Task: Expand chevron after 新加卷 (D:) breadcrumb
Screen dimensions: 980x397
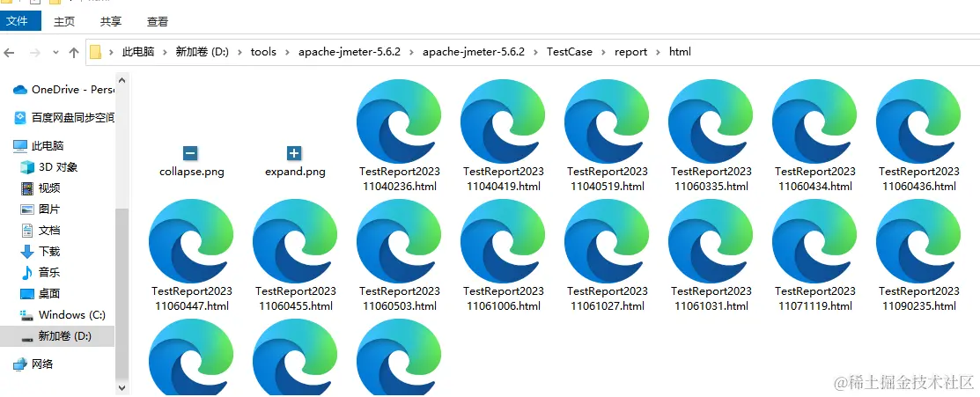Action: tap(240, 52)
